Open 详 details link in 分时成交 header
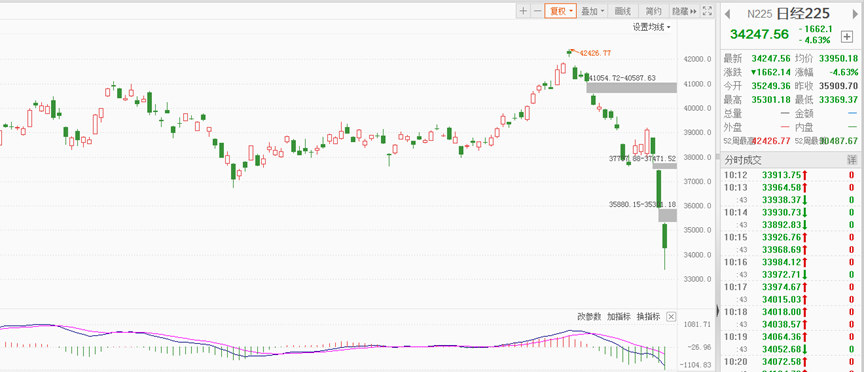Screen dimensions: 864x372 [852, 160]
